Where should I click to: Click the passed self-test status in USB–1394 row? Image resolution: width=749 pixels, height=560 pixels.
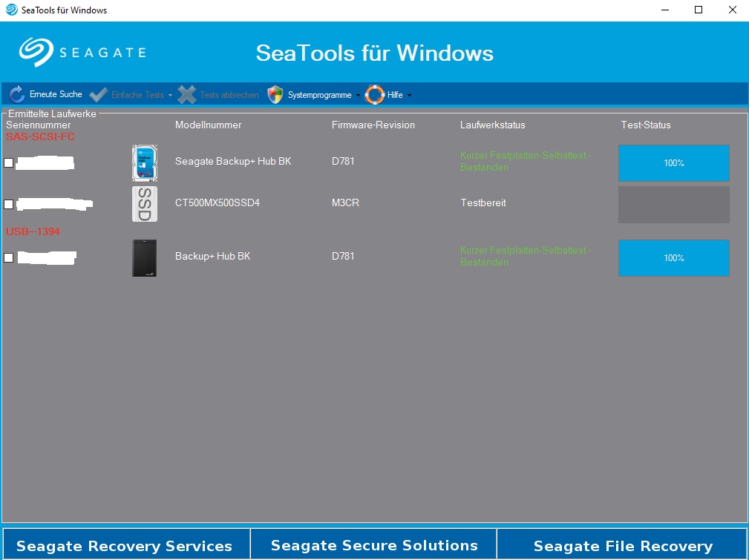coord(526,256)
